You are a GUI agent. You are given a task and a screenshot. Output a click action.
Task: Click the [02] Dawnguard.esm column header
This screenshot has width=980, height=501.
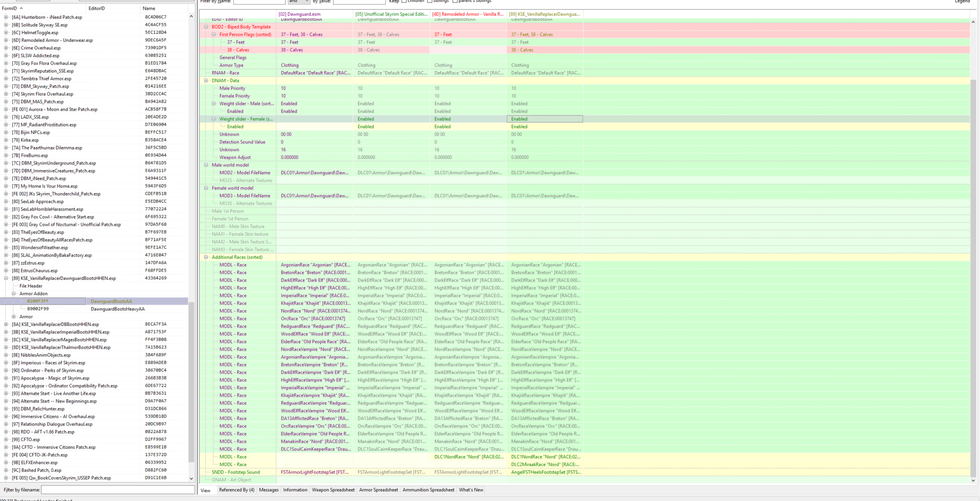[x=314, y=14]
